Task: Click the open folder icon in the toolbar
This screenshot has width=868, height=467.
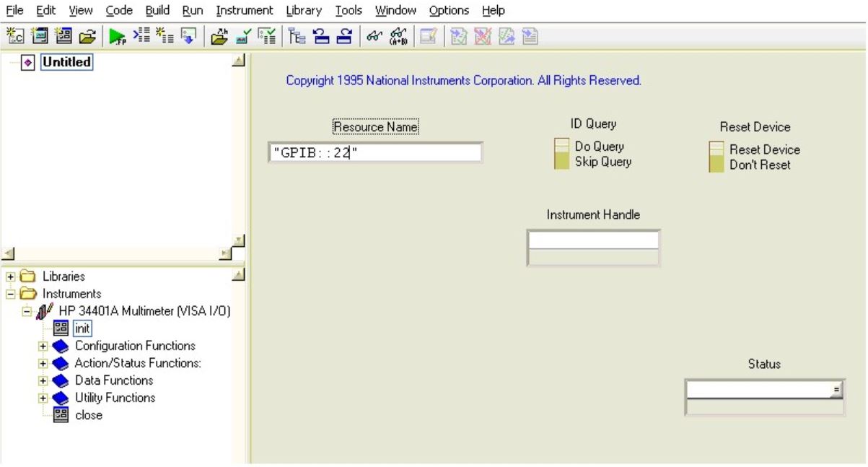Action: (87, 35)
